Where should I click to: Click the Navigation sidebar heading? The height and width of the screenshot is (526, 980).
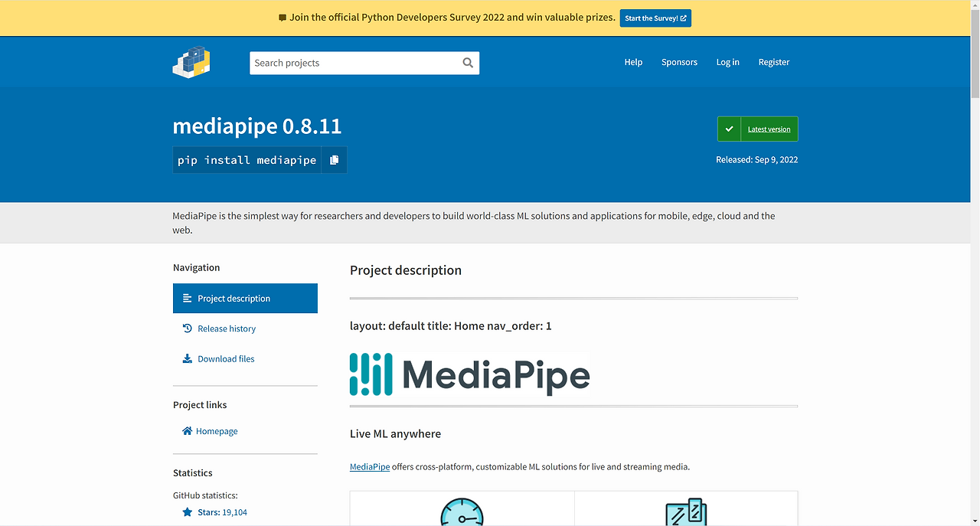tap(196, 267)
